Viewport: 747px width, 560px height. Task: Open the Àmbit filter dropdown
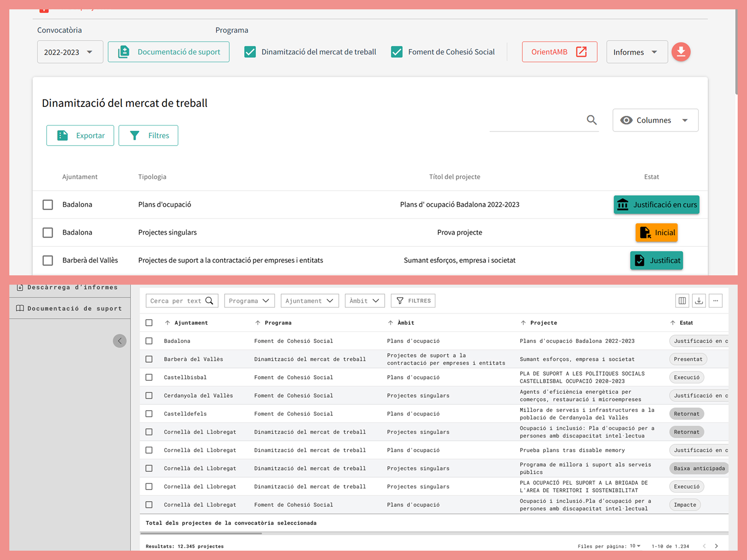click(x=365, y=301)
